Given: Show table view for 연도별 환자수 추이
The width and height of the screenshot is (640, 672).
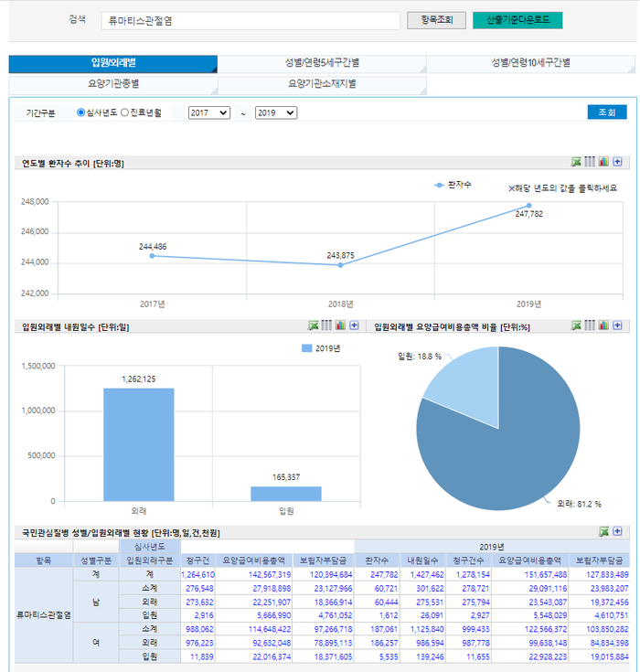Looking at the screenshot, I should tap(590, 162).
